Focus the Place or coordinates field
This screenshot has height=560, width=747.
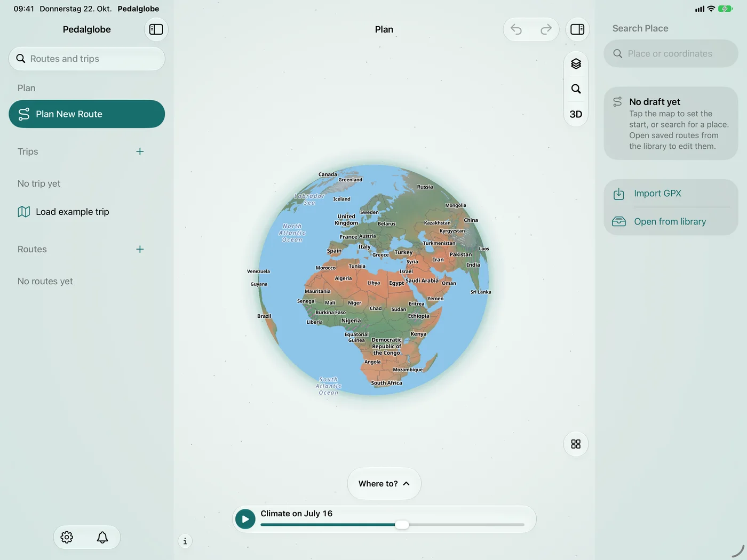tap(671, 53)
